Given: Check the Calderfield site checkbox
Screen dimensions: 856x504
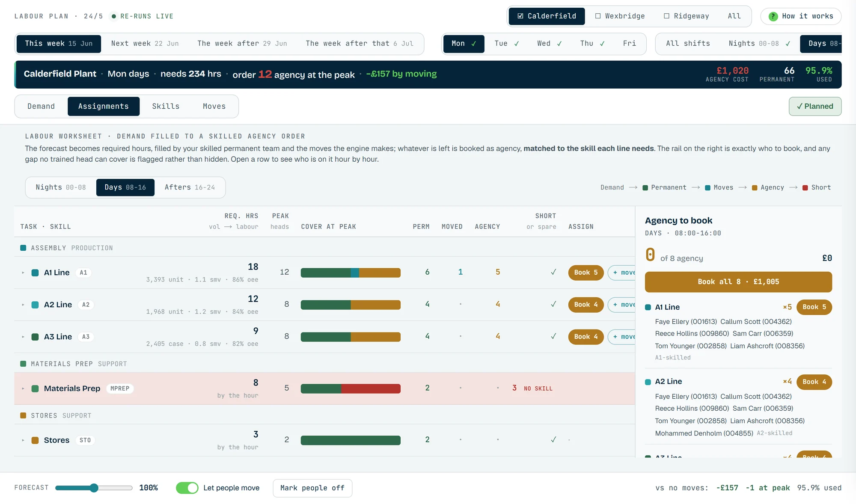Looking at the screenshot, I should click(x=520, y=16).
